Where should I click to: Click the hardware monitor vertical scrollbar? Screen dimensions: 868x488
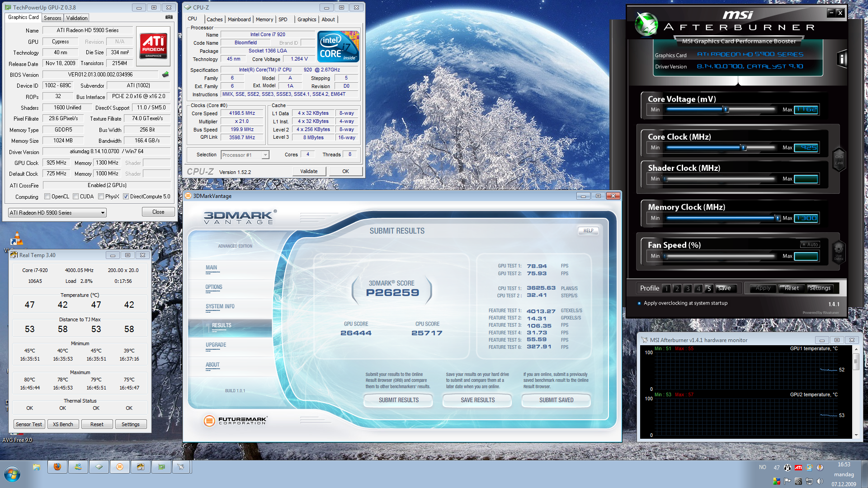pyautogui.click(x=855, y=392)
